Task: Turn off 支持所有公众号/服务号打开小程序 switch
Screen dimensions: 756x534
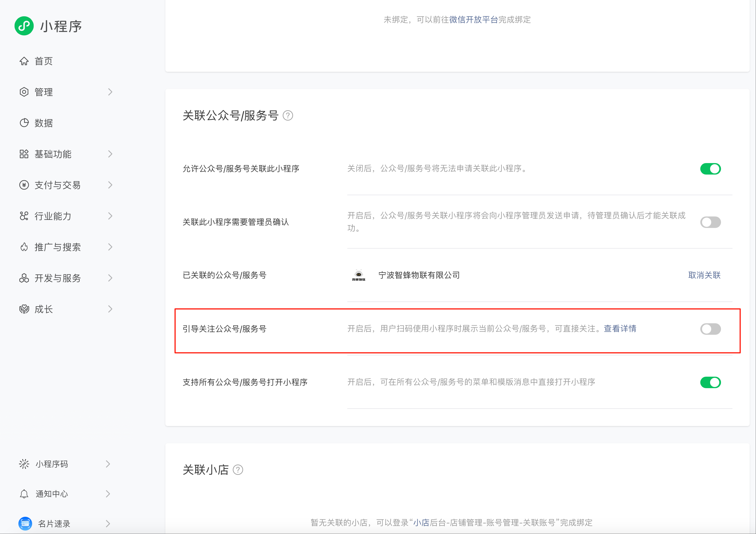Action: point(710,382)
